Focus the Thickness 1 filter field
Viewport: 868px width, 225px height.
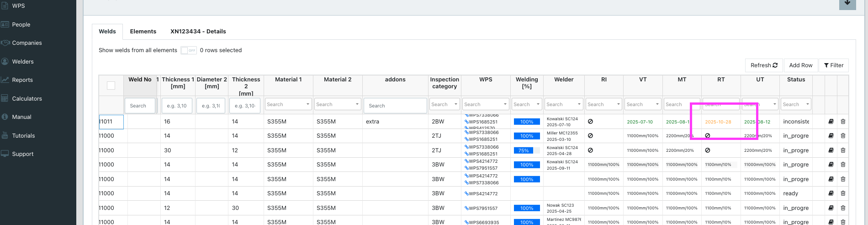click(x=178, y=106)
